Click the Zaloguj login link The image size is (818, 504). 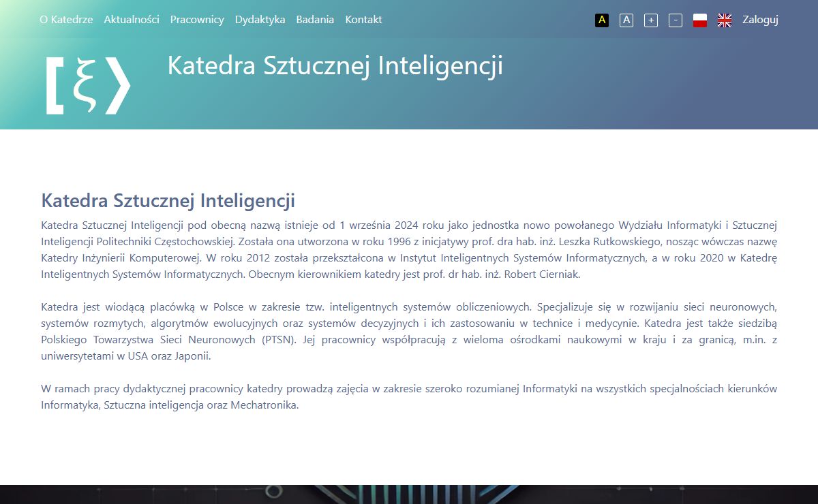(760, 20)
